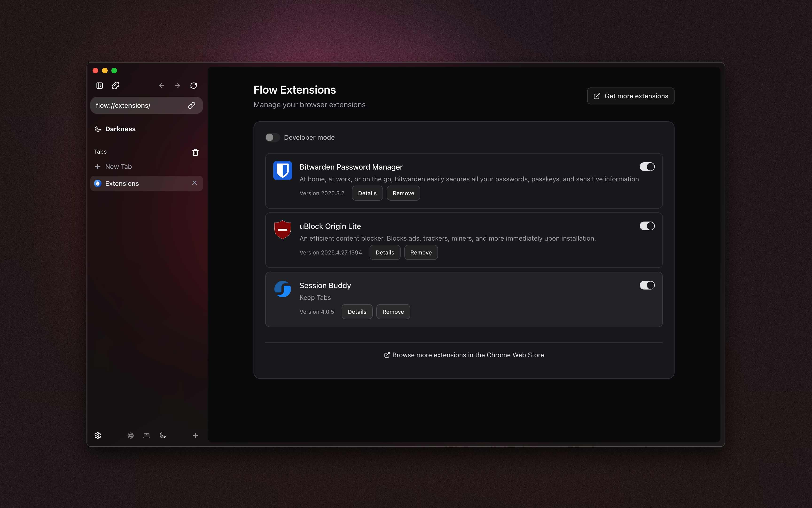Select the globe space icon

point(131,435)
